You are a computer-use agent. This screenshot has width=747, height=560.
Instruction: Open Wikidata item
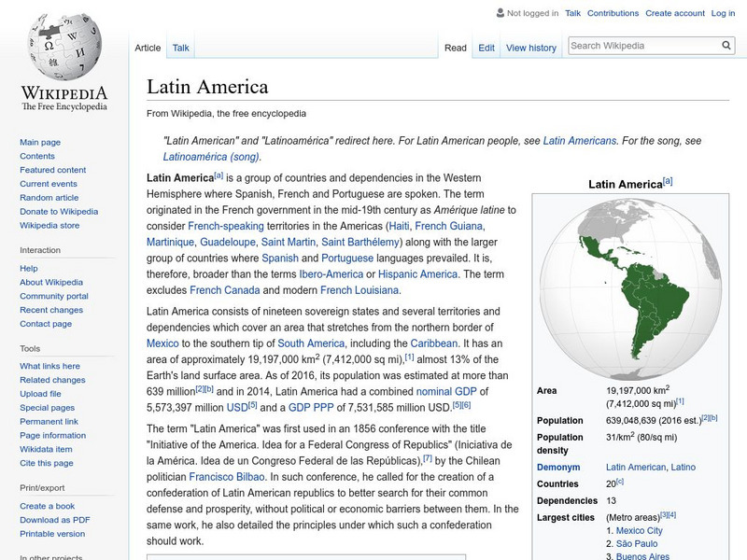[46, 449]
